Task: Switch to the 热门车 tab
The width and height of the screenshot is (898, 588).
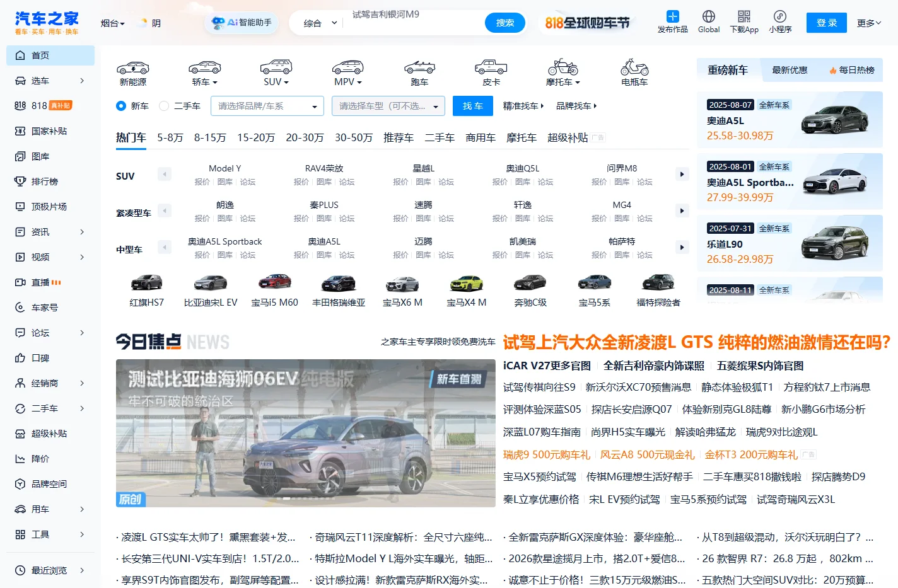Action: point(131,137)
